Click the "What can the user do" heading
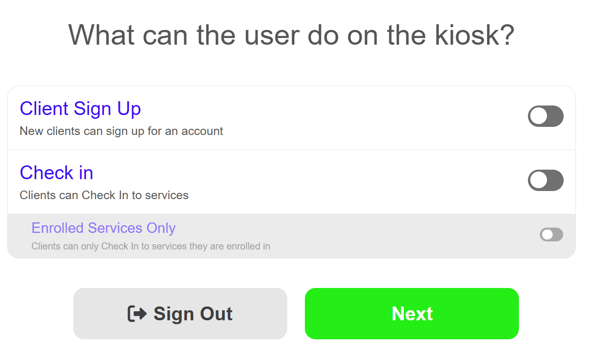This screenshot has height=364, width=595. (x=291, y=34)
